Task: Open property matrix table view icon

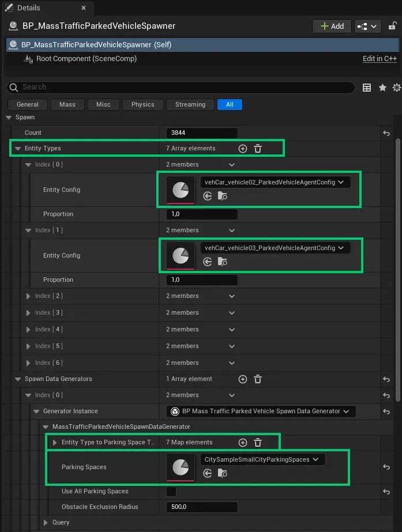Action: (x=367, y=88)
